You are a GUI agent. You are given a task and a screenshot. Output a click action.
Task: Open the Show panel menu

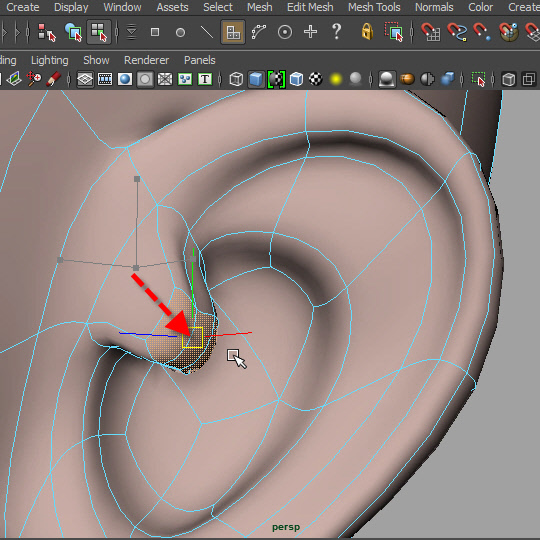pos(96,60)
